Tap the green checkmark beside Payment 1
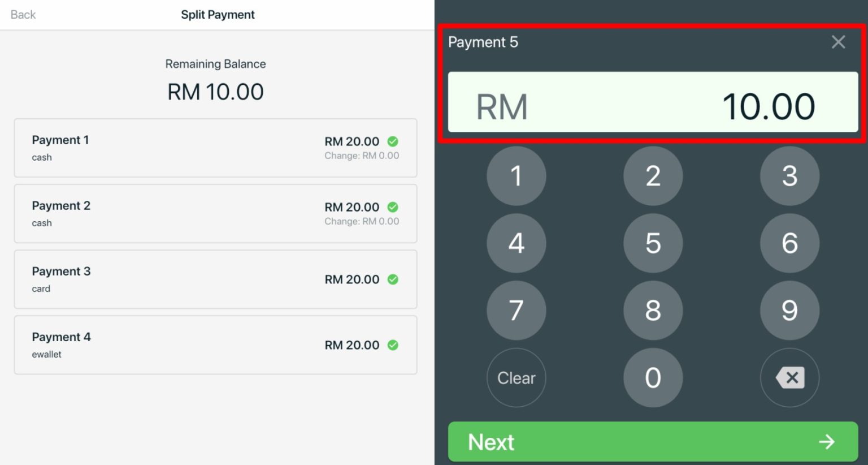The height and width of the screenshot is (465, 868). pyautogui.click(x=393, y=141)
